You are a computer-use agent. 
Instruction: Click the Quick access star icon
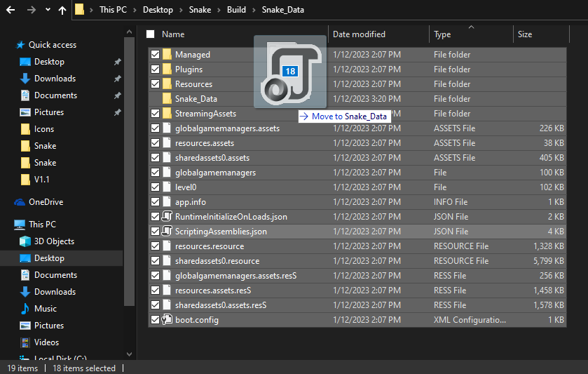[20, 45]
